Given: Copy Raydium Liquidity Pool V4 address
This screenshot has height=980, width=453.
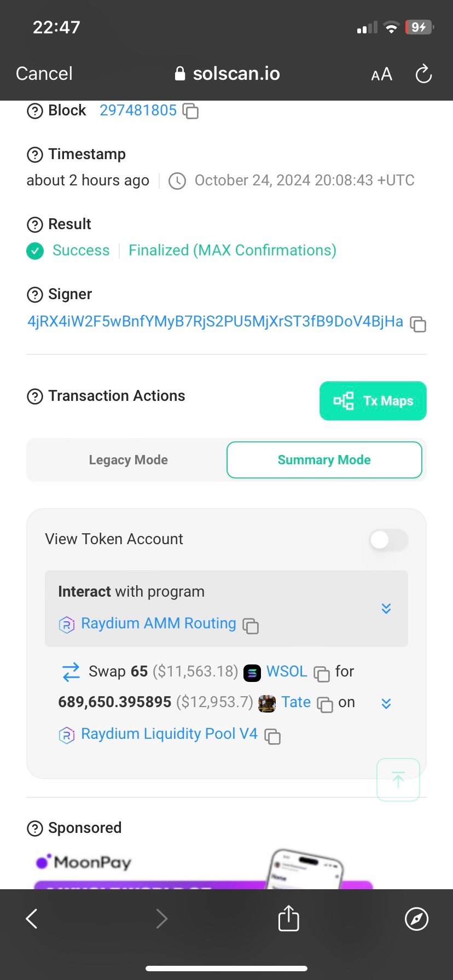Looking at the screenshot, I should [x=272, y=736].
